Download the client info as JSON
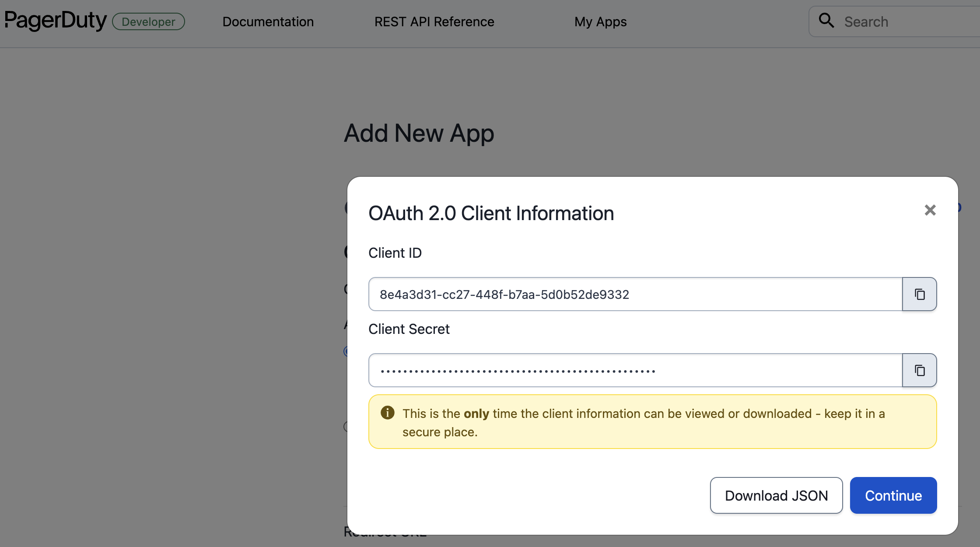The image size is (980, 547). [776, 495]
